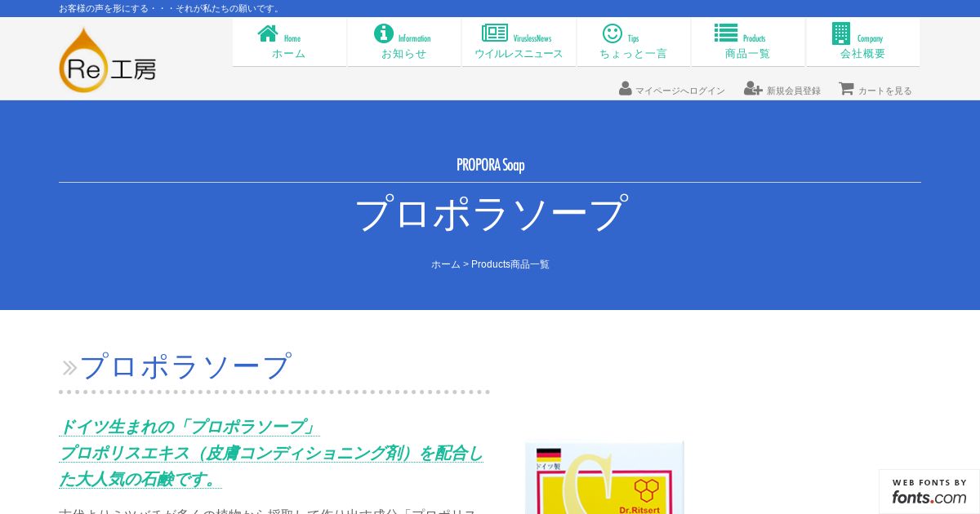Open the お知らせ menu item
The image size is (980, 514).
pos(404,42)
